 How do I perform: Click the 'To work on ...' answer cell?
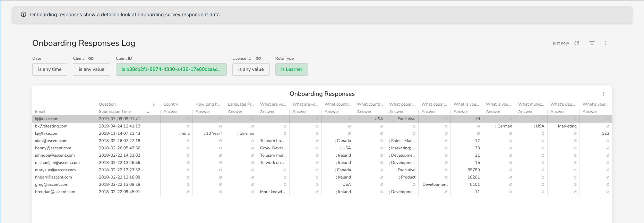(x=273, y=163)
